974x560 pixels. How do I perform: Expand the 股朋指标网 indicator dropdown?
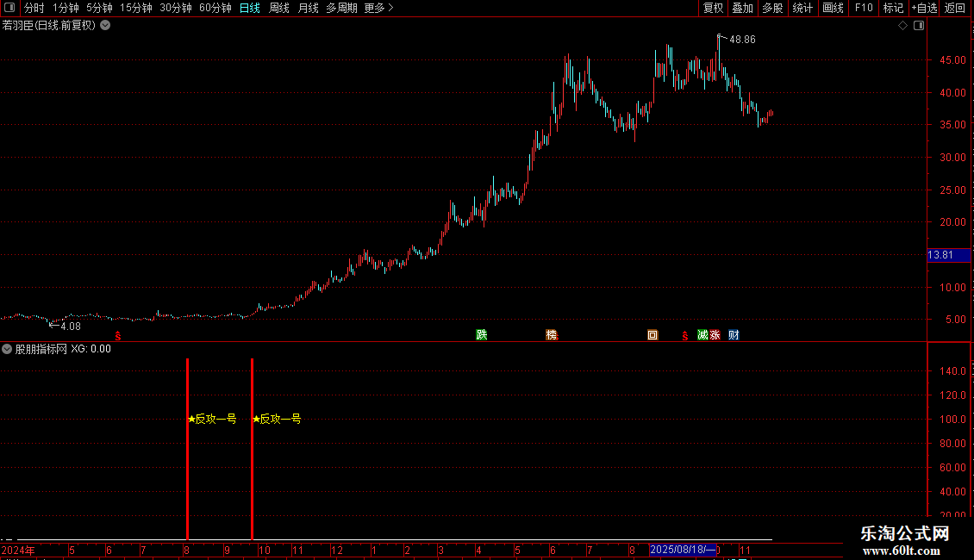7,349
